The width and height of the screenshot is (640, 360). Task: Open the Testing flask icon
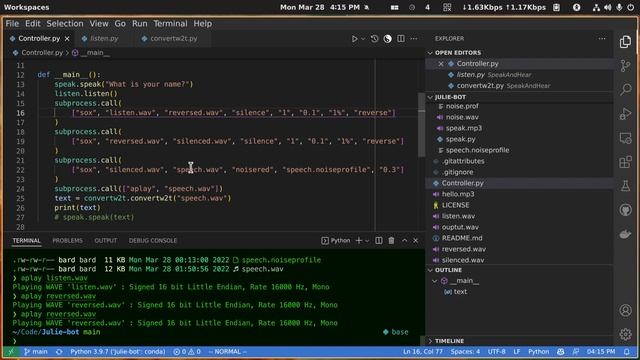pyautogui.click(x=625, y=186)
